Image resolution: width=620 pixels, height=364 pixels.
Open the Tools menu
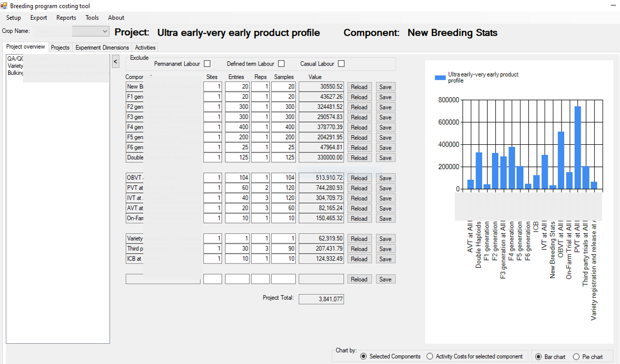point(92,18)
